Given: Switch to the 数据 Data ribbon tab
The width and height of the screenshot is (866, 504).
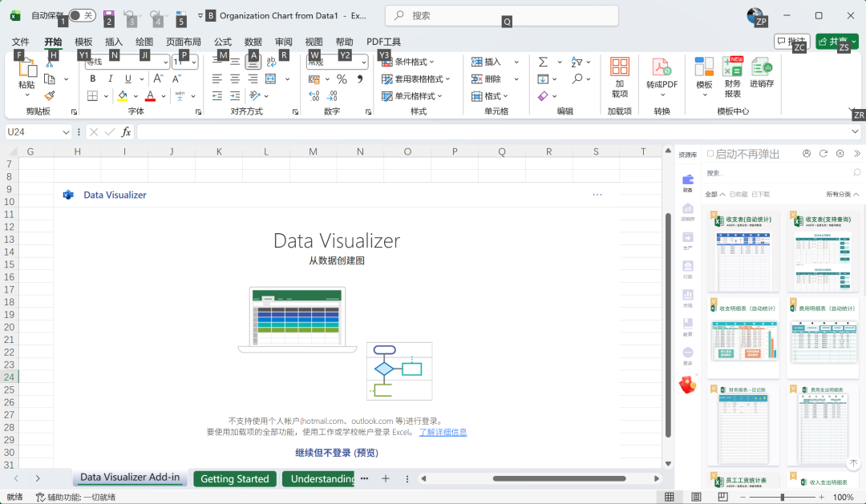Looking at the screenshot, I should [253, 42].
